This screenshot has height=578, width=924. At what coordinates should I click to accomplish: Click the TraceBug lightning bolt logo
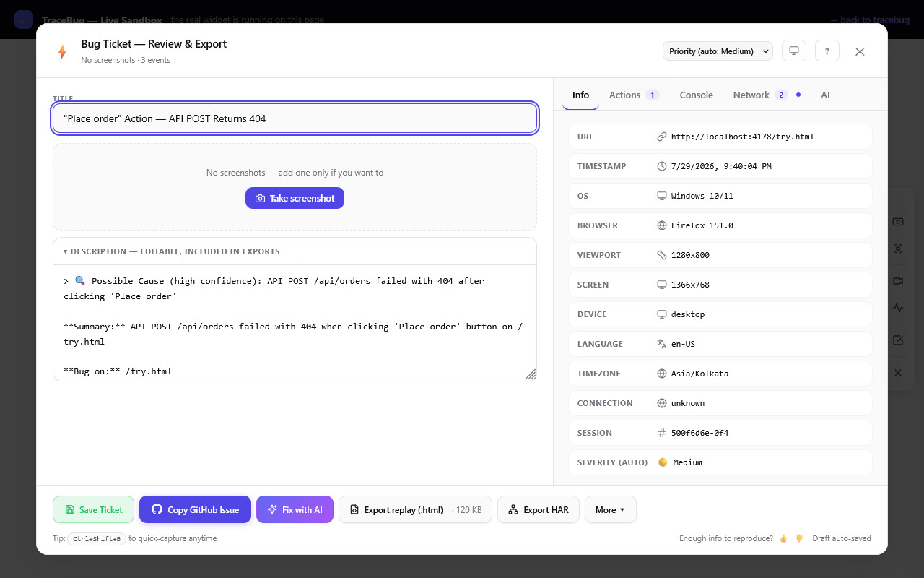coord(62,51)
